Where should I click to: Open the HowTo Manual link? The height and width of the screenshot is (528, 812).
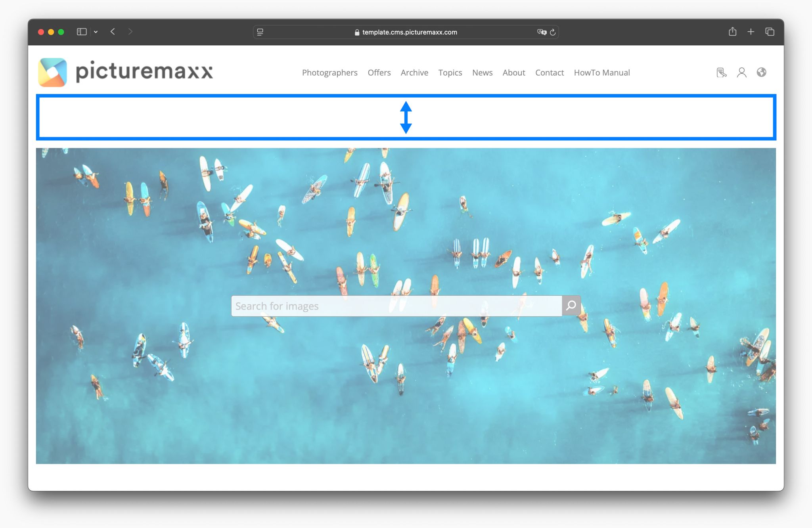click(x=601, y=73)
